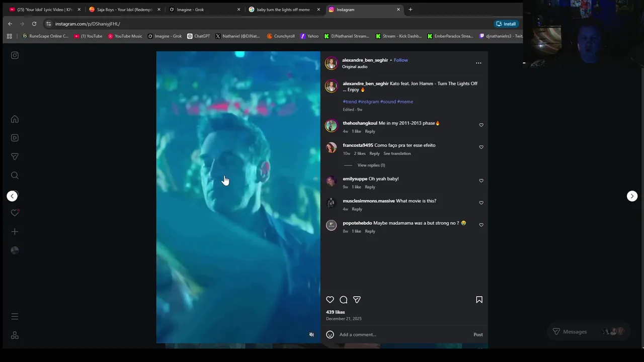Open Yahoo bookmark

pos(309,36)
